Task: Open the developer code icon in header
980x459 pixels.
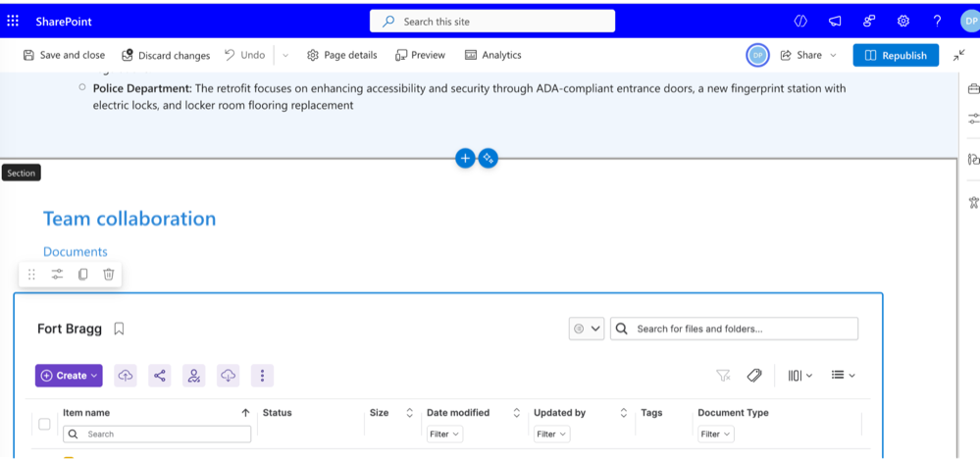Action: tap(800, 22)
